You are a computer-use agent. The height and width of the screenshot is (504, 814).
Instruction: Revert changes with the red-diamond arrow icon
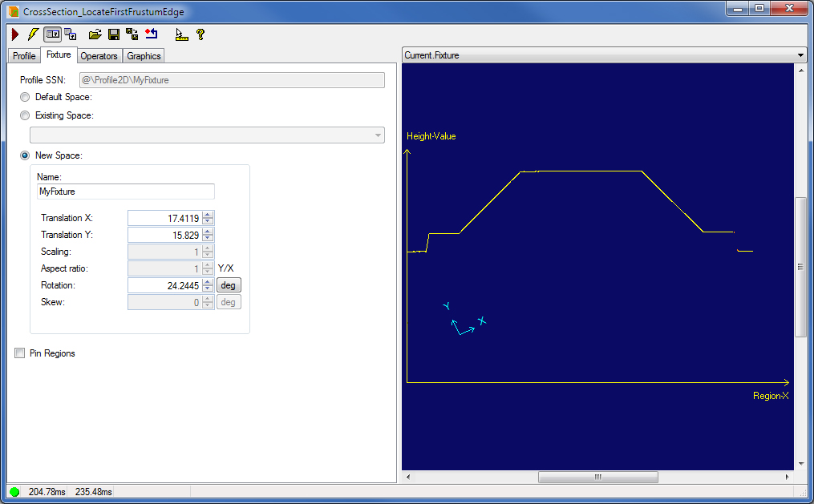[152, 34]
